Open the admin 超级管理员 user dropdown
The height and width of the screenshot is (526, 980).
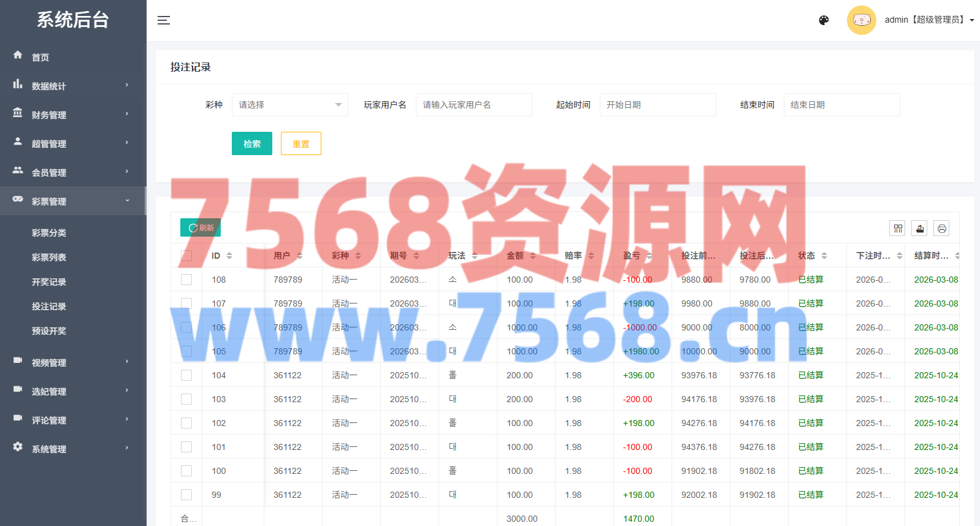pyautogui.click(x=928, y=20)
